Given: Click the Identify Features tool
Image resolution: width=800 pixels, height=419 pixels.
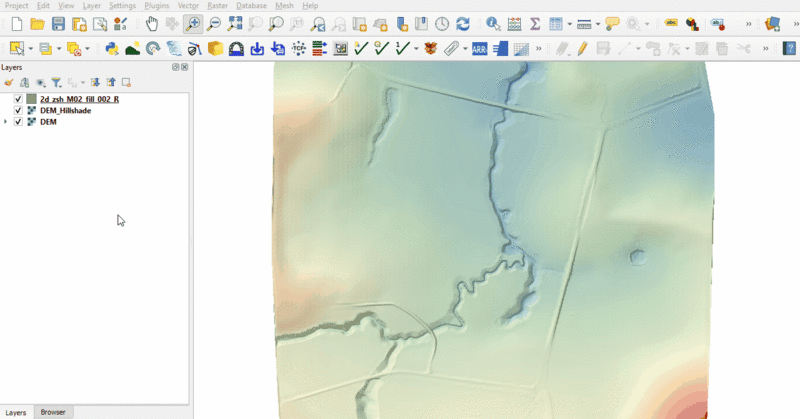Looking at the screenshot, I should tap(493, 23).
